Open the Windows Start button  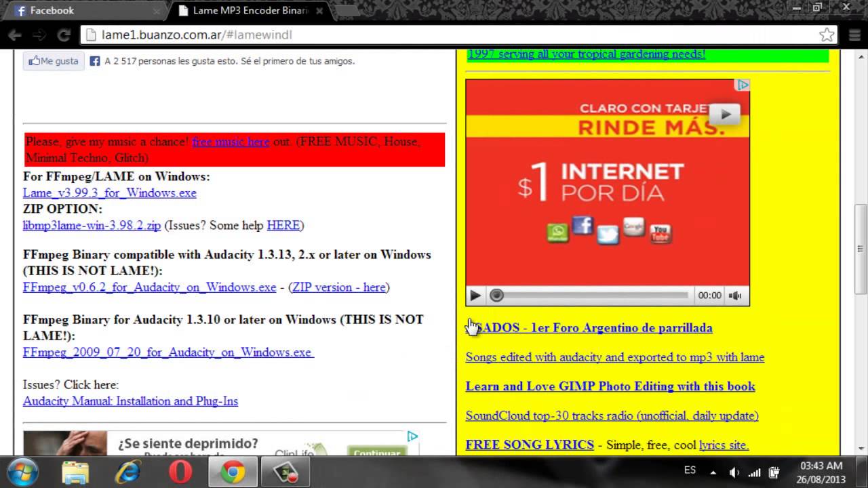tap(22, 472)
